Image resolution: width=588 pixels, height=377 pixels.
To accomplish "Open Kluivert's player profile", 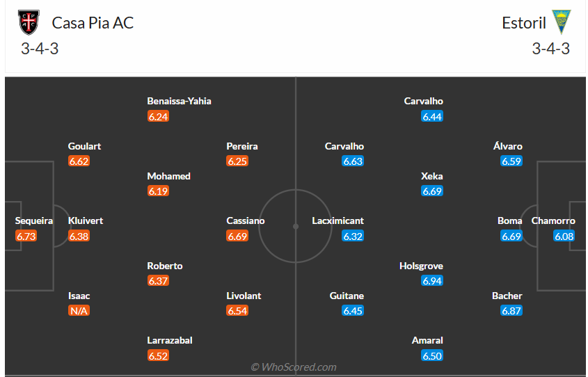I will tap(86, 220).
